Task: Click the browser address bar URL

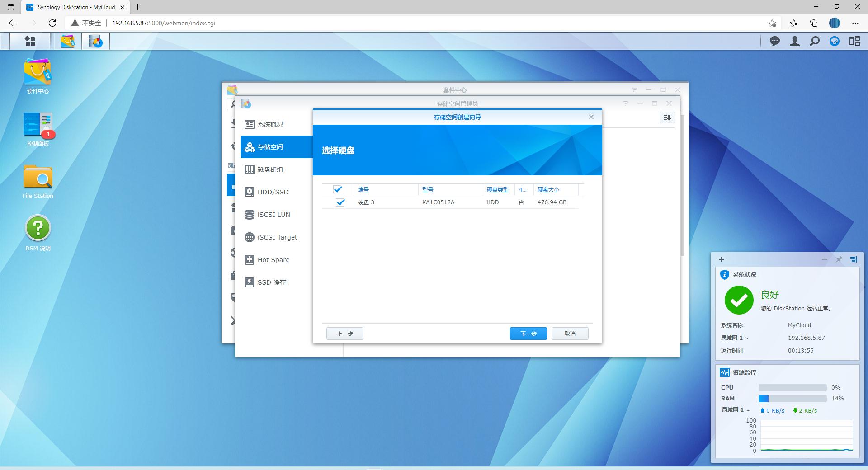Action: (x=164, y=23)
